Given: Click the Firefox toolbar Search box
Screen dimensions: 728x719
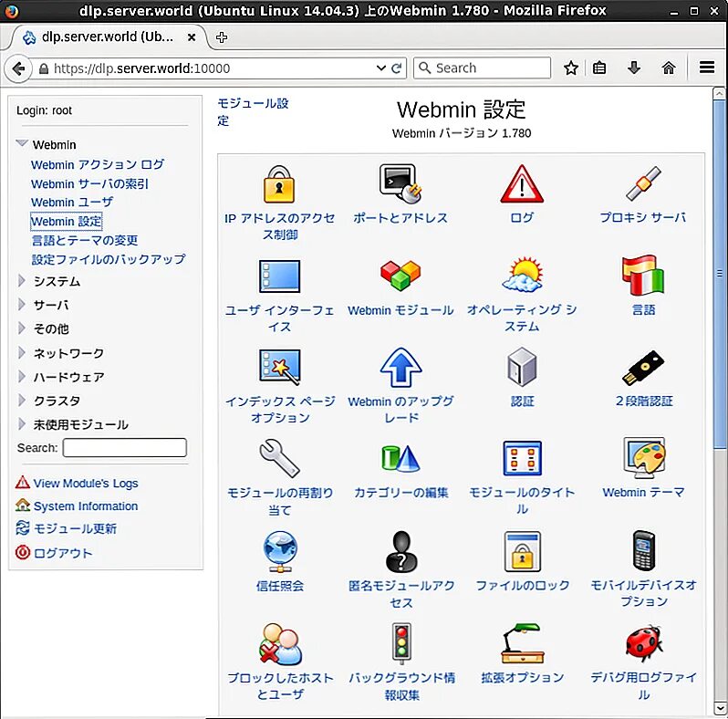Looking at the screenshot, I should click(482, 68).
